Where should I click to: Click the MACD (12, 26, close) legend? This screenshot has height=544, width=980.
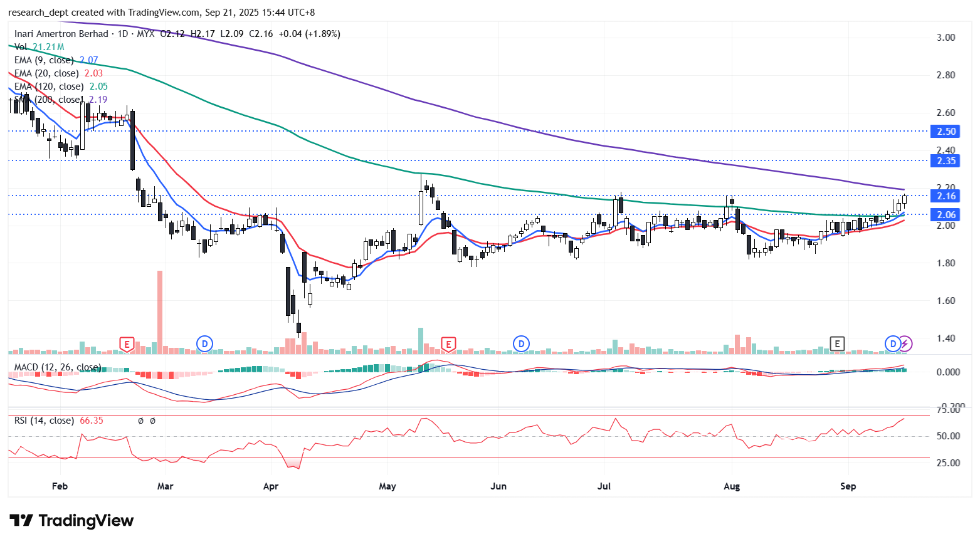click(x=57, y=367)
